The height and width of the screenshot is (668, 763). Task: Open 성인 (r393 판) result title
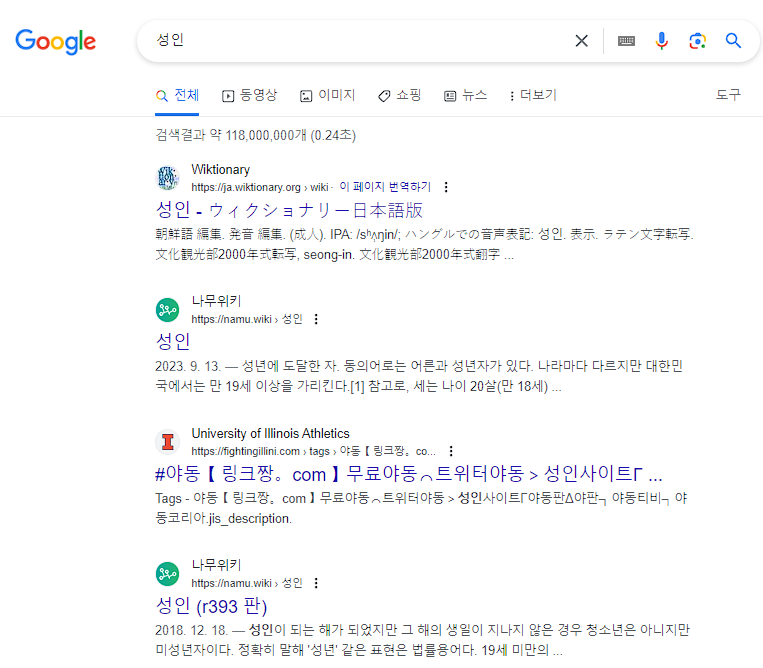click(x=211, y=606)
